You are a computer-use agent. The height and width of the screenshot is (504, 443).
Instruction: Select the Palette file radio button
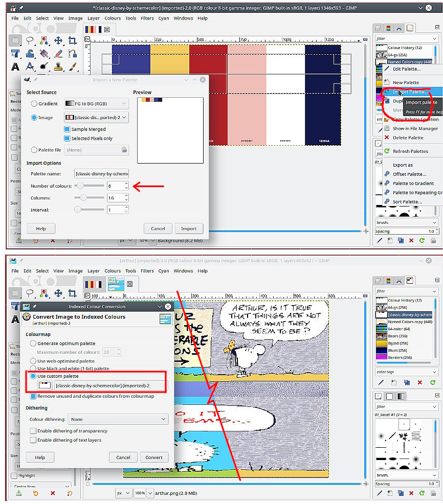(x=34, y=150)
